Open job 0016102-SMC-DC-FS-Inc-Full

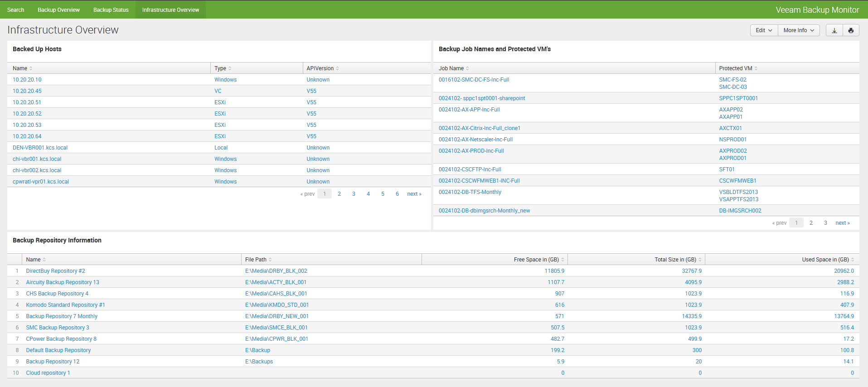(x=474, y=80)
